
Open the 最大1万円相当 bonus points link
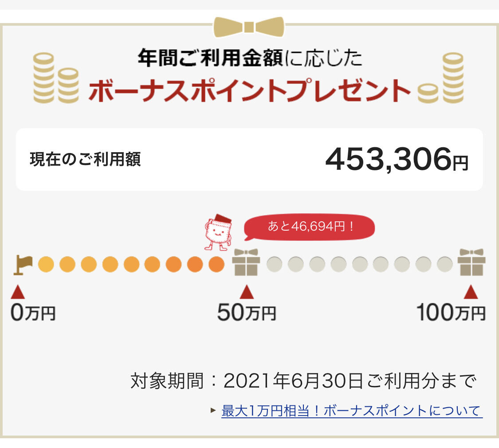[352, 410]
